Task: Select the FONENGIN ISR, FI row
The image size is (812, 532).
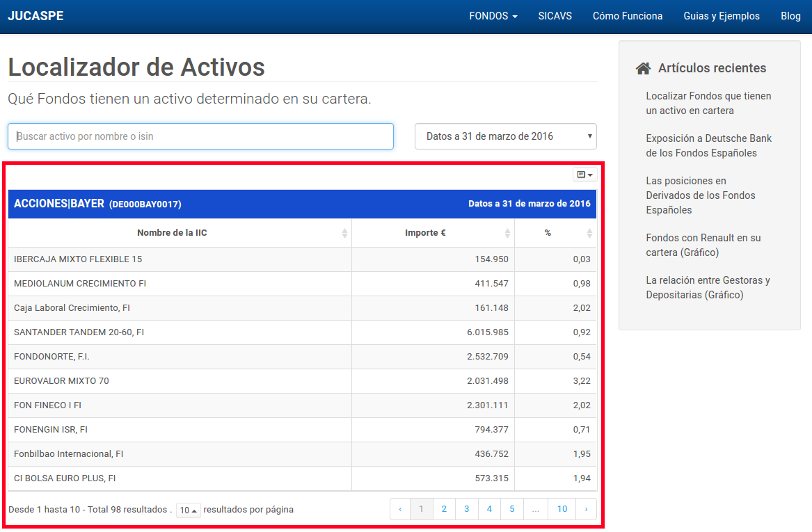Action: click(x=303, y=430)
